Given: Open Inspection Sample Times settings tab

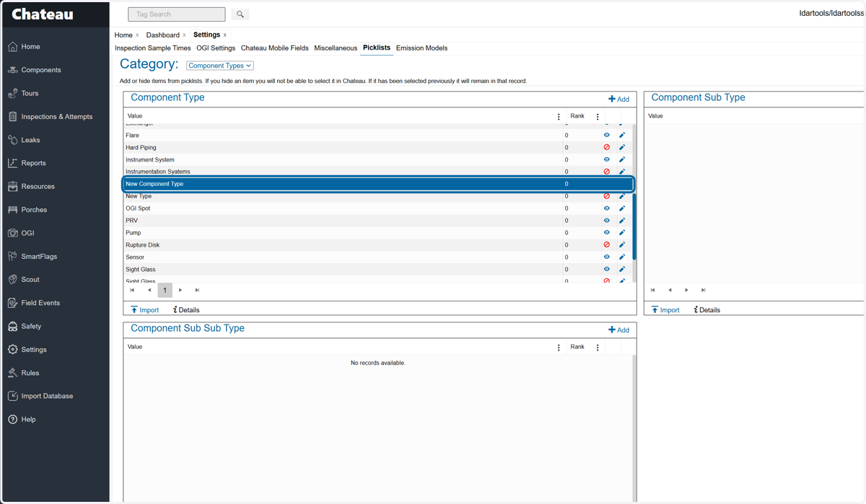Looking at the screenshot, I should pos(153,48).
